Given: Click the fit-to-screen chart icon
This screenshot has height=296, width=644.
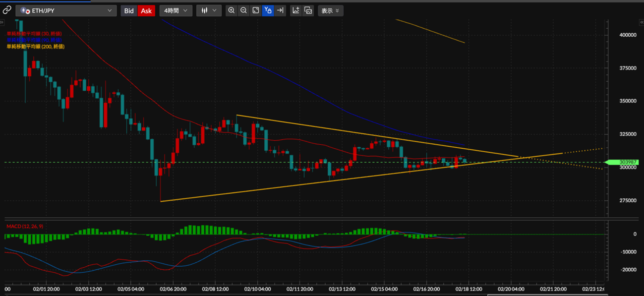Looking at the screenshot, I should click(x=256, y=10).
